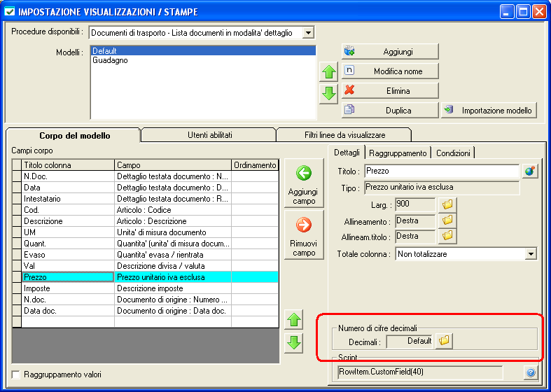Select the Prezzo title cell
The image size is (551, 392).
click(68, 277)
